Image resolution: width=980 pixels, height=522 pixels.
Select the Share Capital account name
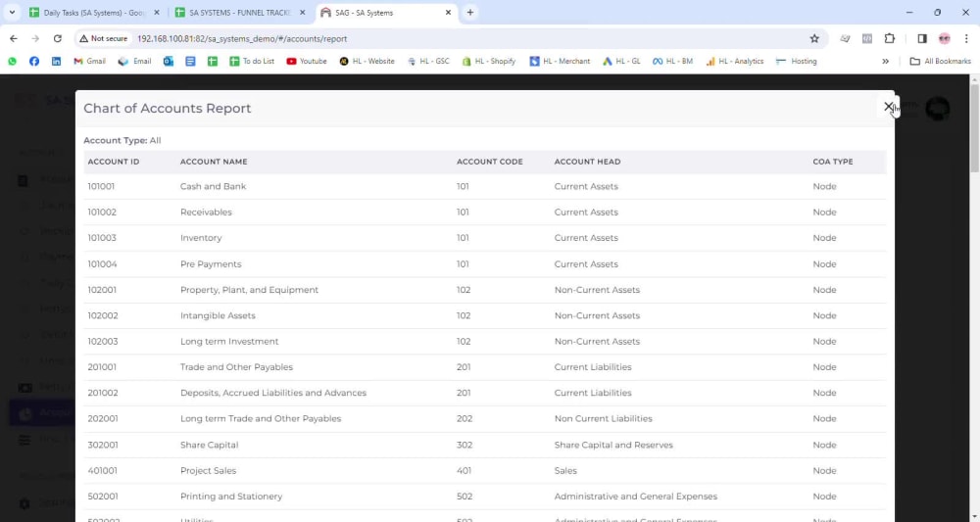(210, 446)
